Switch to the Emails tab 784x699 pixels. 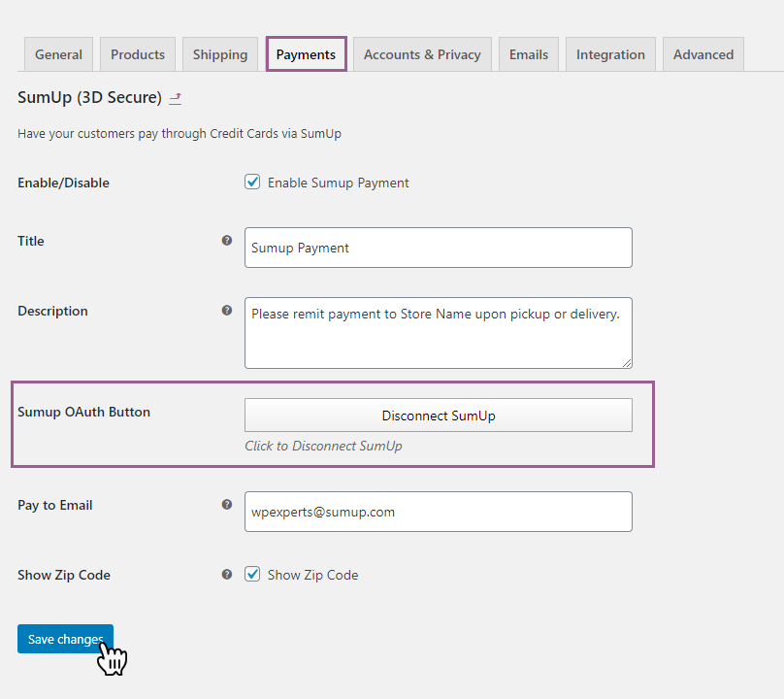[x=529, y=54]
